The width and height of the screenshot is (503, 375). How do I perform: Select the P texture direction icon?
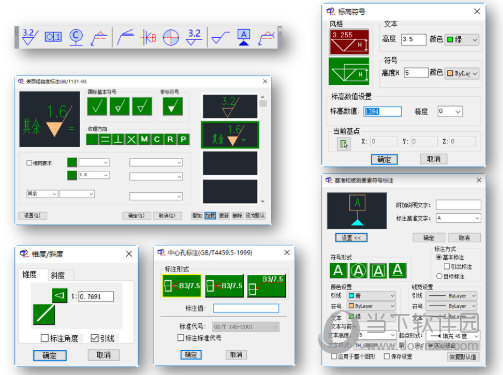183,139
